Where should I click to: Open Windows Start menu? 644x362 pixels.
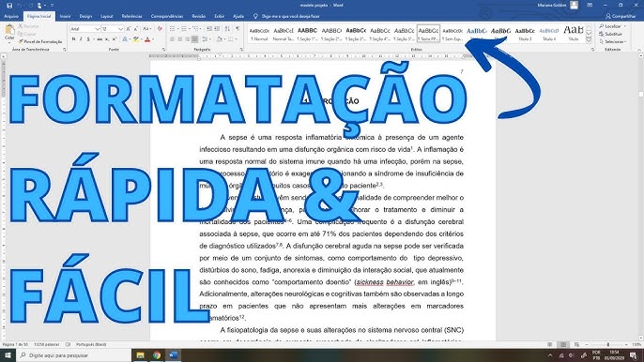coord(8,355)
